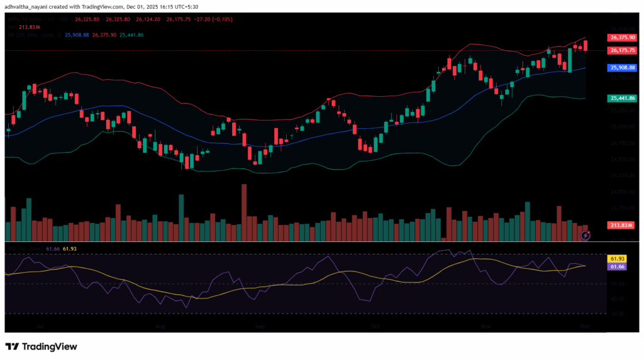Click the Oct label on the time axis
This screenshot has height=360, width=644.
pyautogui.click(x=375, y=327)
